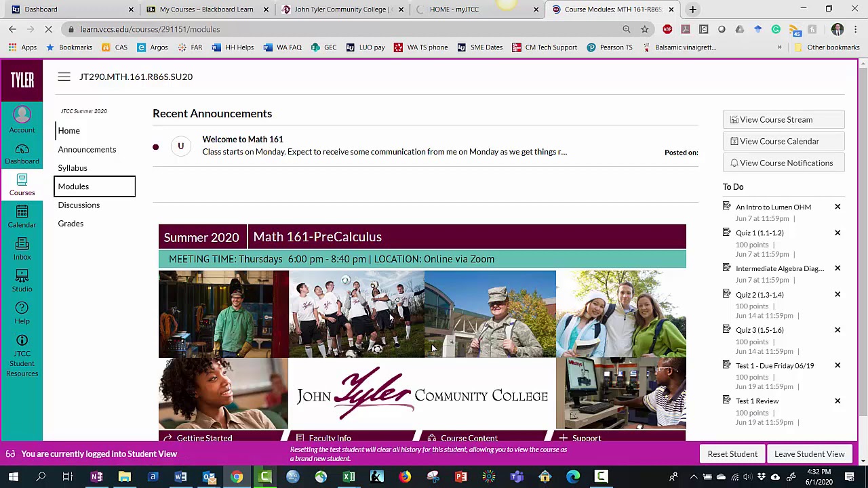Open Announcements in the course menu

tap(87, 149)
